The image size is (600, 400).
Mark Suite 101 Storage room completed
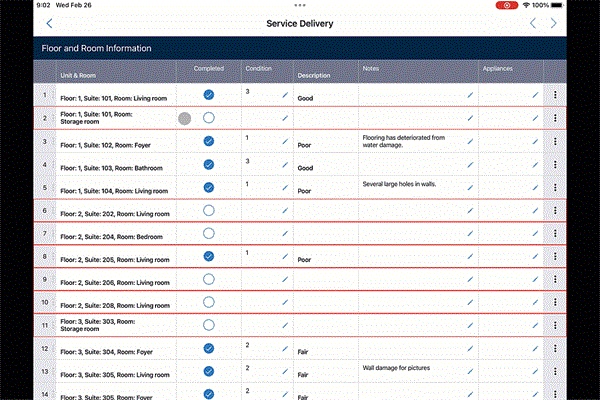pos(209,118)
